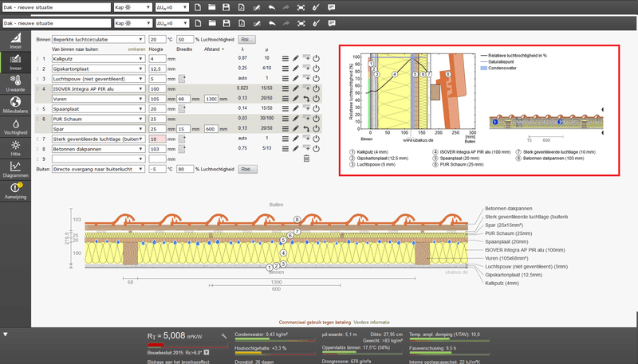The height and width of the screenshot is (364, 638).
Task: Open the Diagrammen tab in sidebar
Action: click(14, 171)
